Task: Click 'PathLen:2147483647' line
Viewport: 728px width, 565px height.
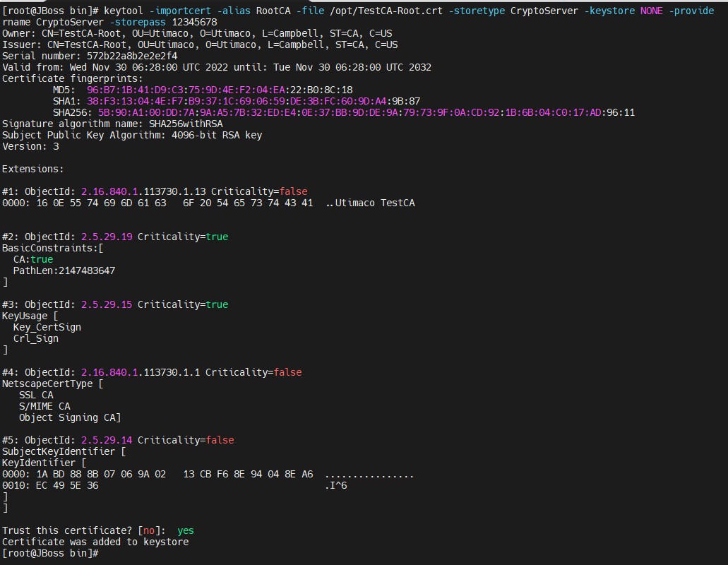Action: [x=64, y=270]
